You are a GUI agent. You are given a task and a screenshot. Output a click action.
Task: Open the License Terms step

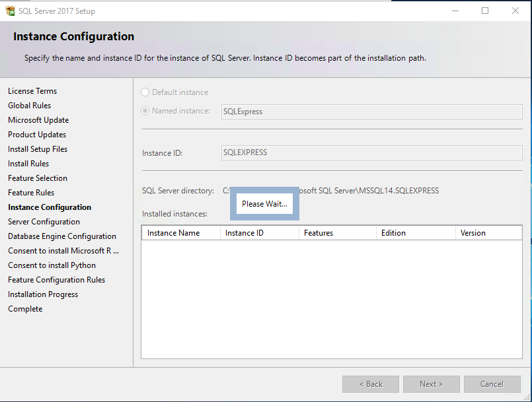click(x=32, y=91)
